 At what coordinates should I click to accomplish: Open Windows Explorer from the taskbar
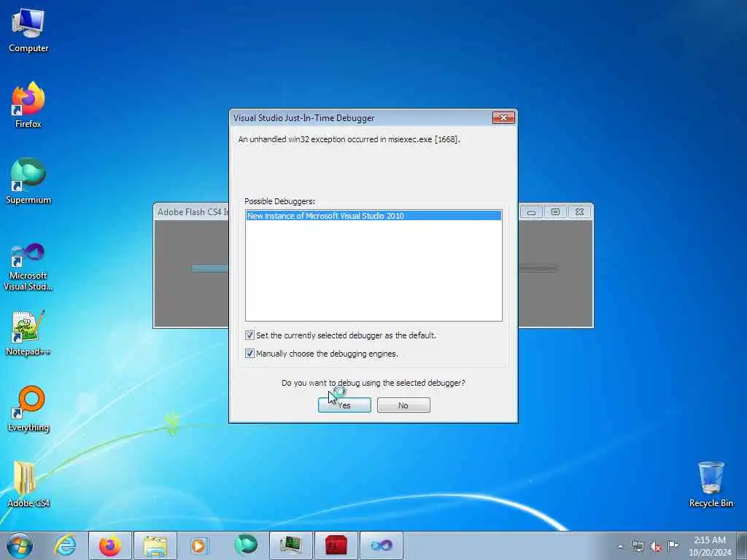155,545
